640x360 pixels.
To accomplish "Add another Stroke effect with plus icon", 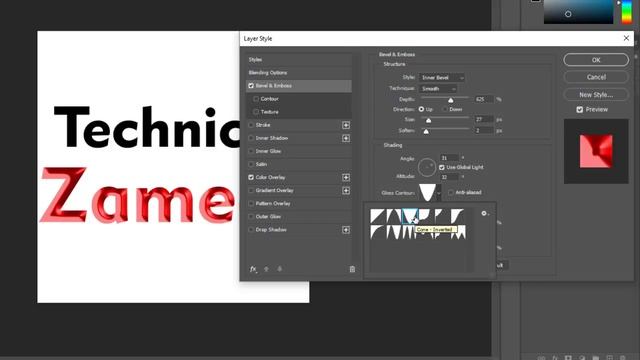I will coord(346,125).
